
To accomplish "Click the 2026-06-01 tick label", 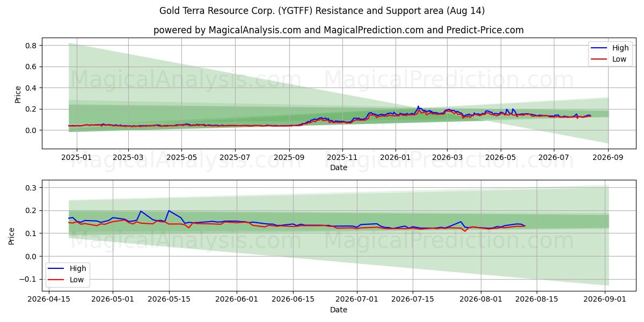I will (237, 299).
